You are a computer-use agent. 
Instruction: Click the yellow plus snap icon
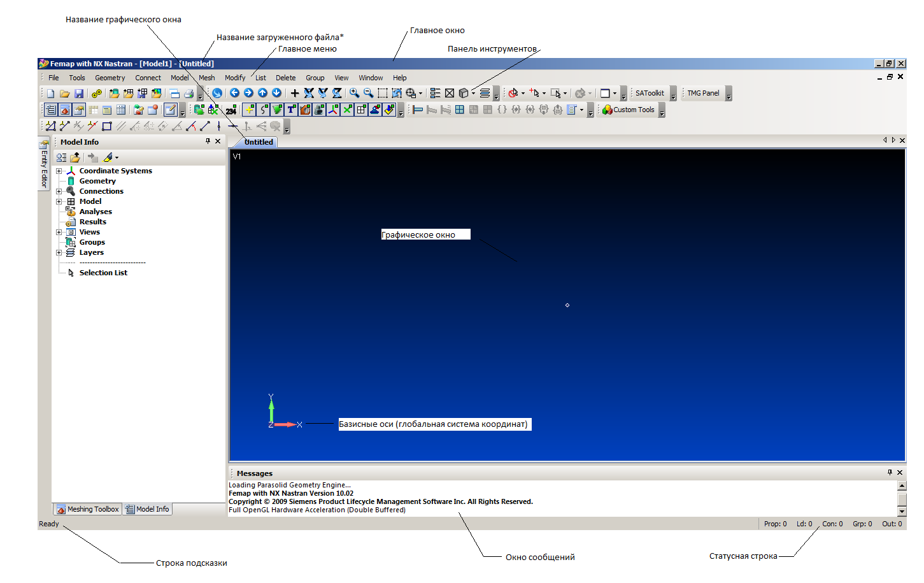(249, 110)
